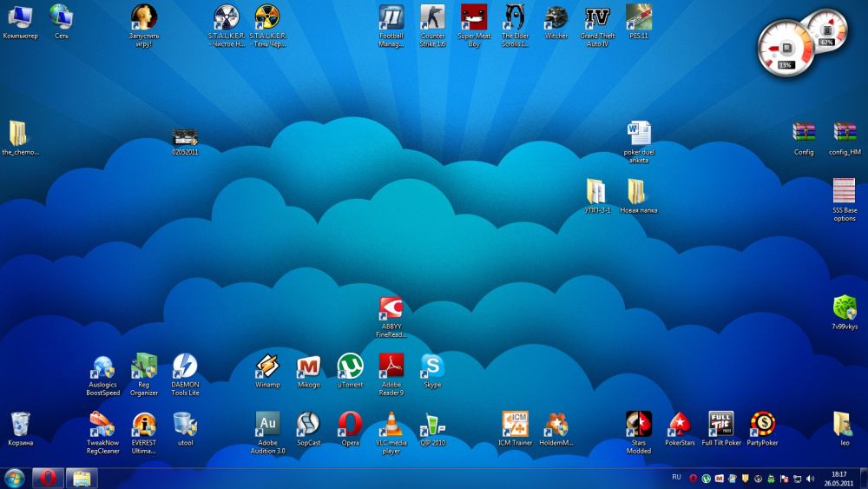The image size is (868, 489).
Task: Open Opera from the taskbar
Action: point(48,478)
